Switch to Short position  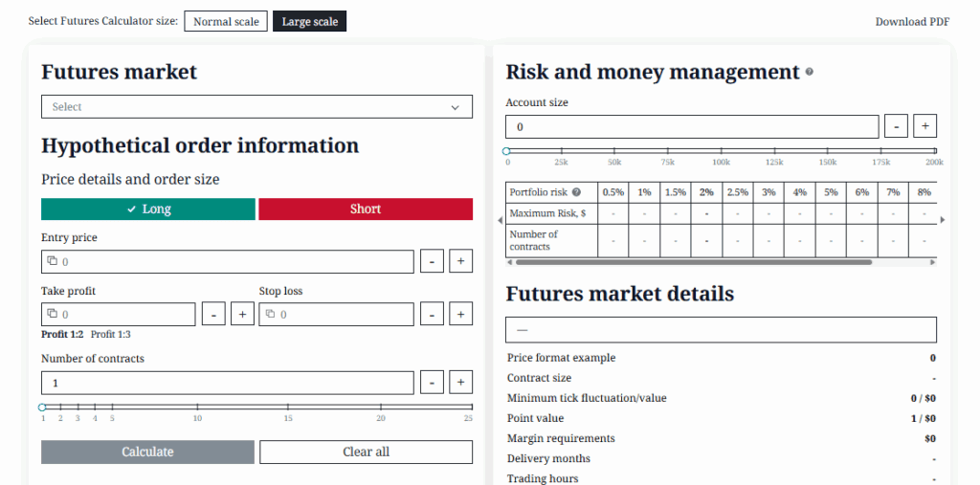click(x=366, y=209)
